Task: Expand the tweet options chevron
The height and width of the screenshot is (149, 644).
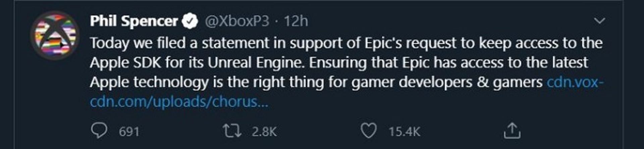Action: click(599, 21)
